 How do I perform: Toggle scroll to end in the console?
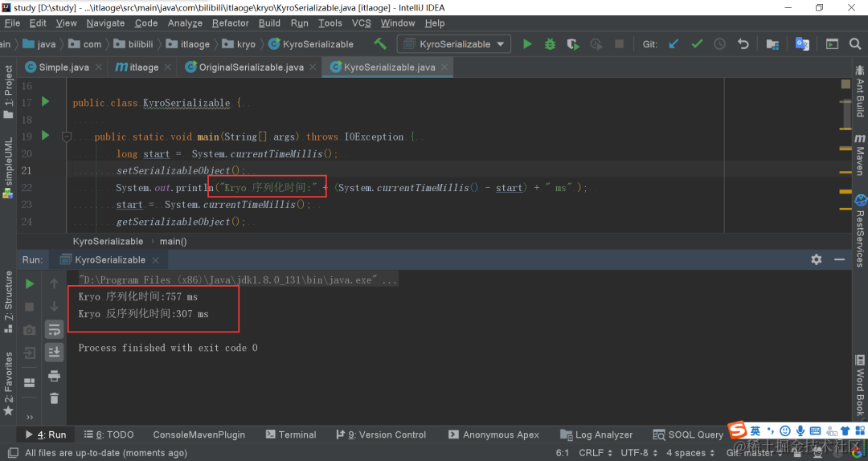(x=55, y=353)
